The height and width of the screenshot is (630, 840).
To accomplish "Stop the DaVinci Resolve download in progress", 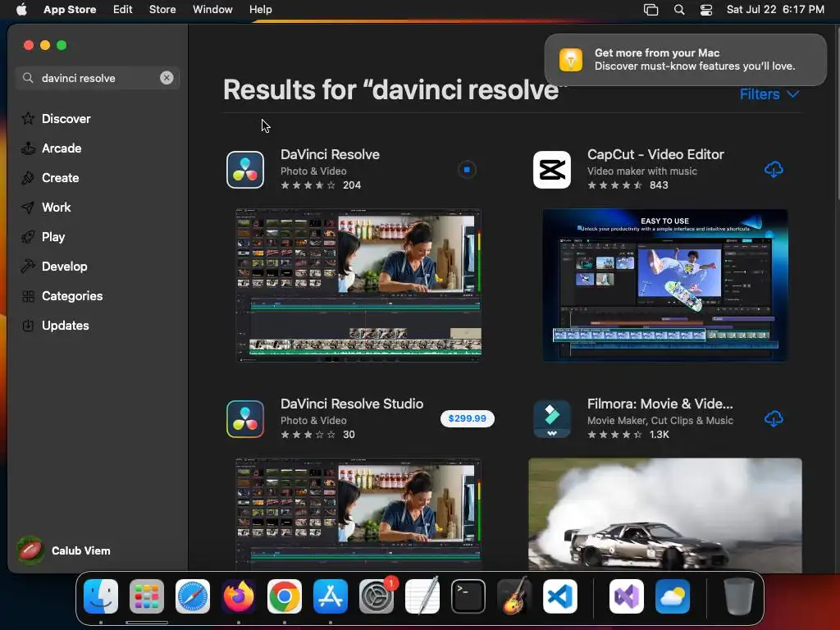I will tap(467, 170).
